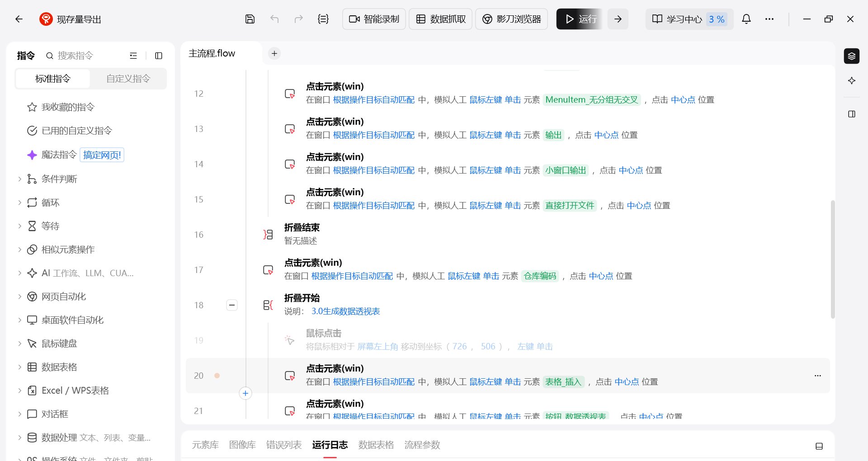The height and width of the screenshot is (461, 868).
Task: Click the 搜索指令 search field
Action: [86, 56]
